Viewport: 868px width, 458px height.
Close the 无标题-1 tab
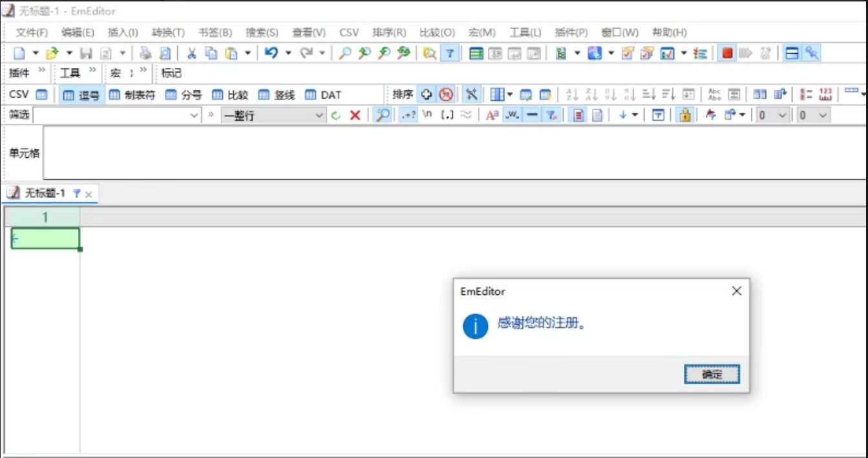pyautogui.click(x=89, y=194)
